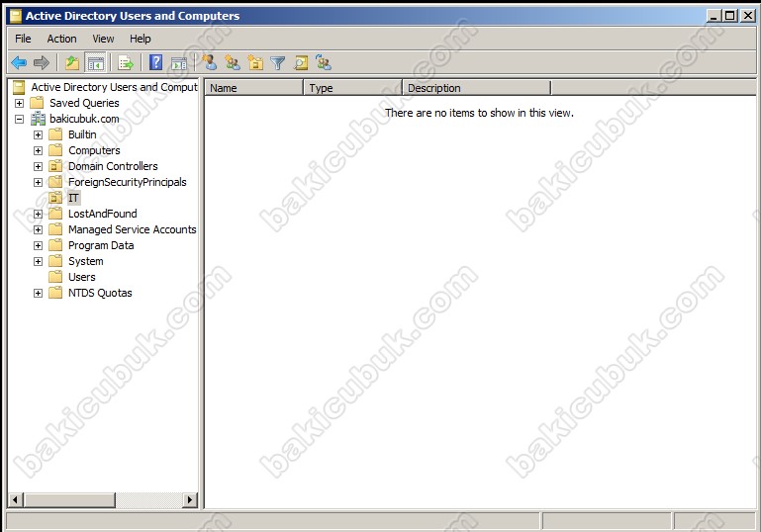The height and width of the screenshot is (532, 761).
Task: Open the Help menu
Action: click(x=141, y=39)
